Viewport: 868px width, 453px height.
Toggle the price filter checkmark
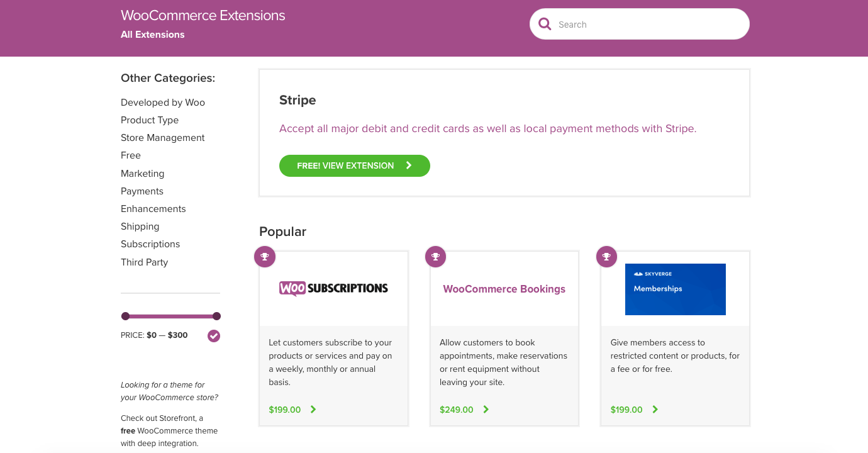tap(214, 335)
